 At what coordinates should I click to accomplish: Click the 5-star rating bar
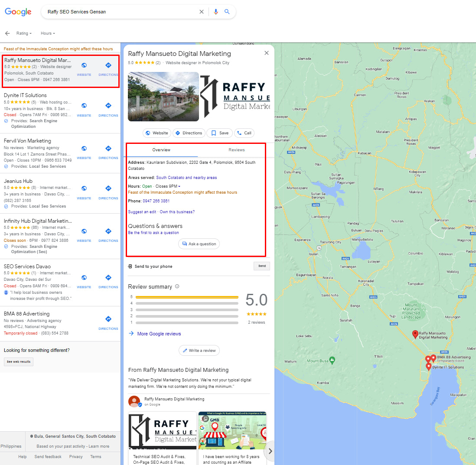(x=187, y=297)
